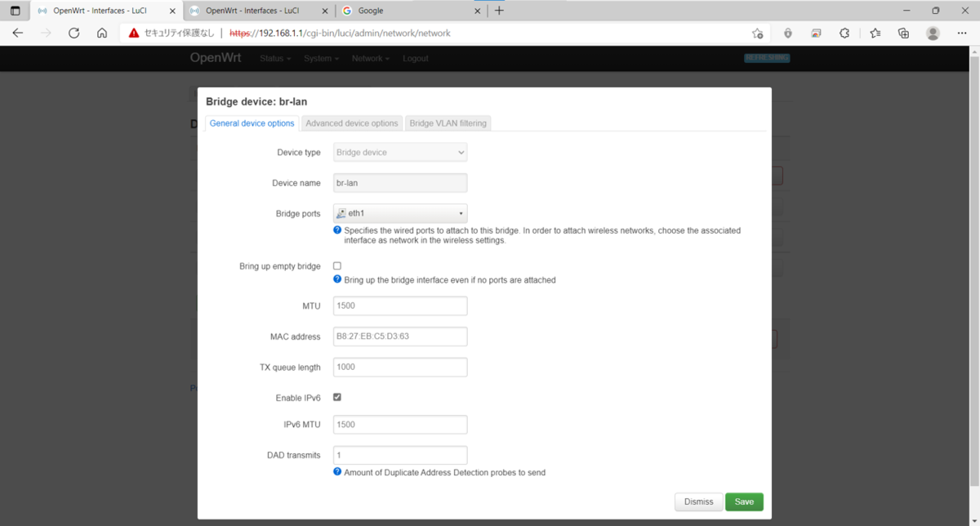Click the IPv6 MTU input field
Viewport: 980px width, 526px height.
coord(400,425)
